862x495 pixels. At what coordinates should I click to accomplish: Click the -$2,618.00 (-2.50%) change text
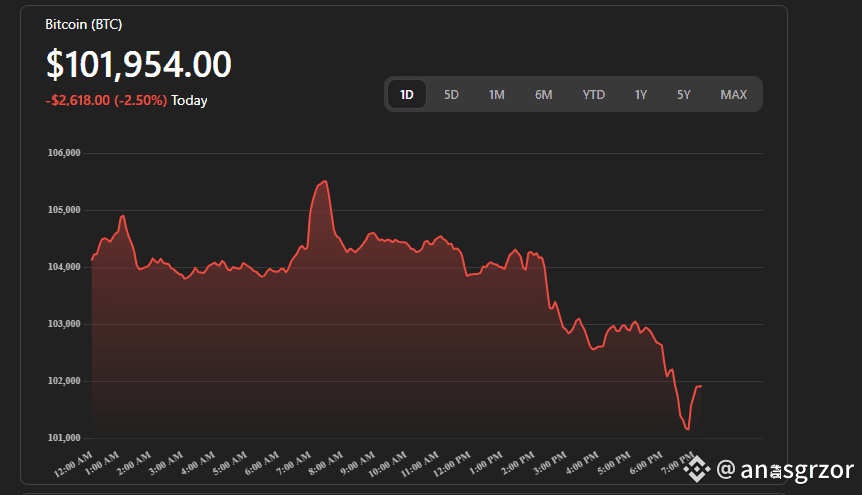(106, 101)
